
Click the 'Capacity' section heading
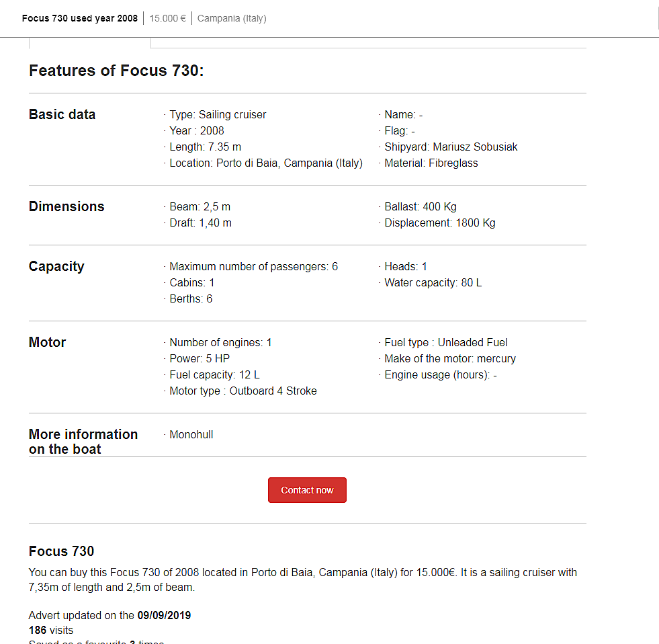pyautogui.click(x=56, y=267)
